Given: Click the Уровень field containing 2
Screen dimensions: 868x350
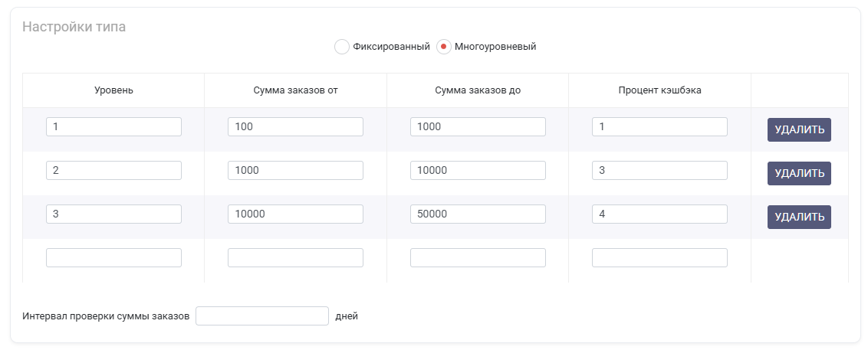Looking at the screenshot, I should click(113, 170).
